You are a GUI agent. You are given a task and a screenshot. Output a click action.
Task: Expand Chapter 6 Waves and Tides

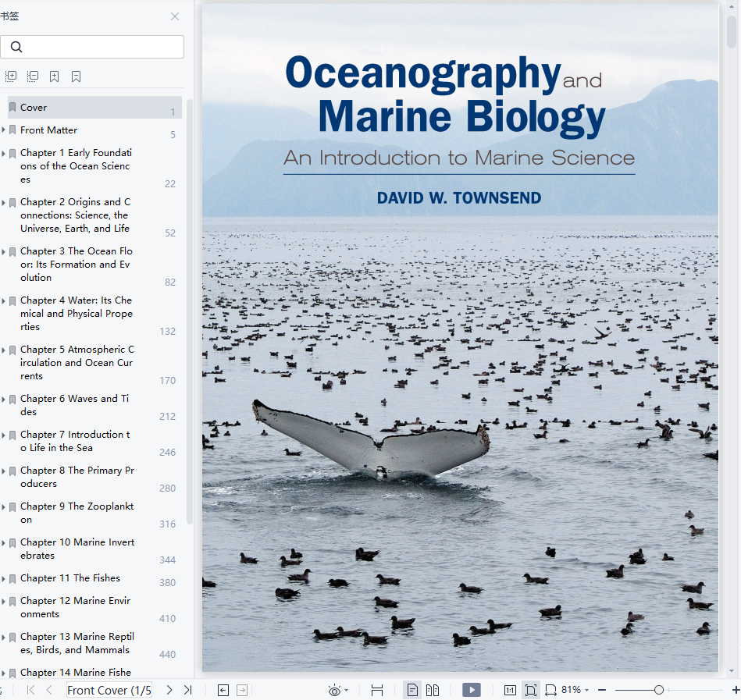3,399
